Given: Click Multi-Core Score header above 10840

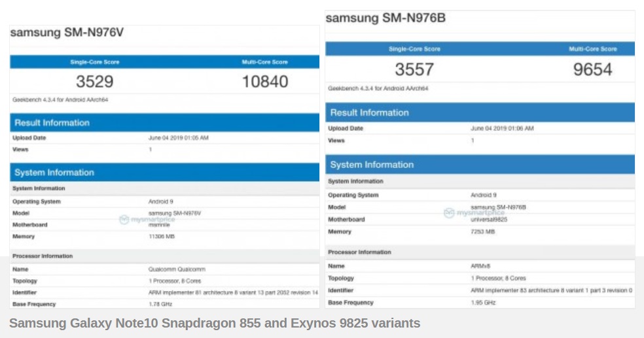Looking at the screenshot, I should pyautogui.click(x=265, y=62).
